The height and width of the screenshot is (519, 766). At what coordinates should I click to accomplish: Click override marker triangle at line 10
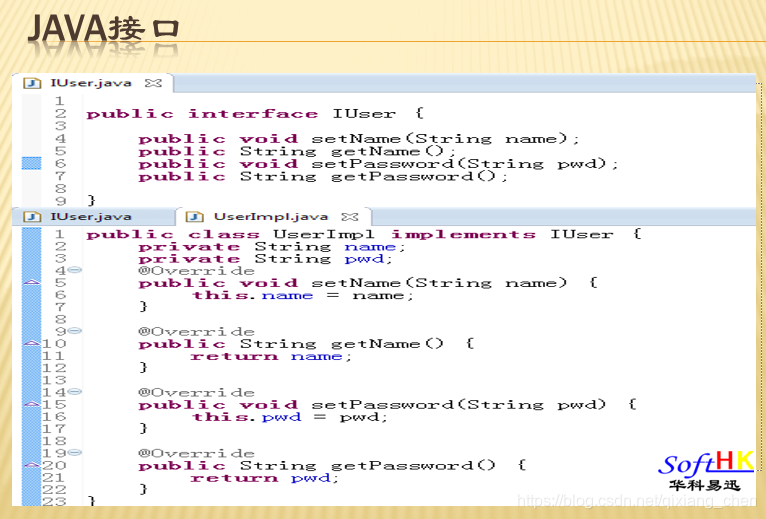coord(32,343)
